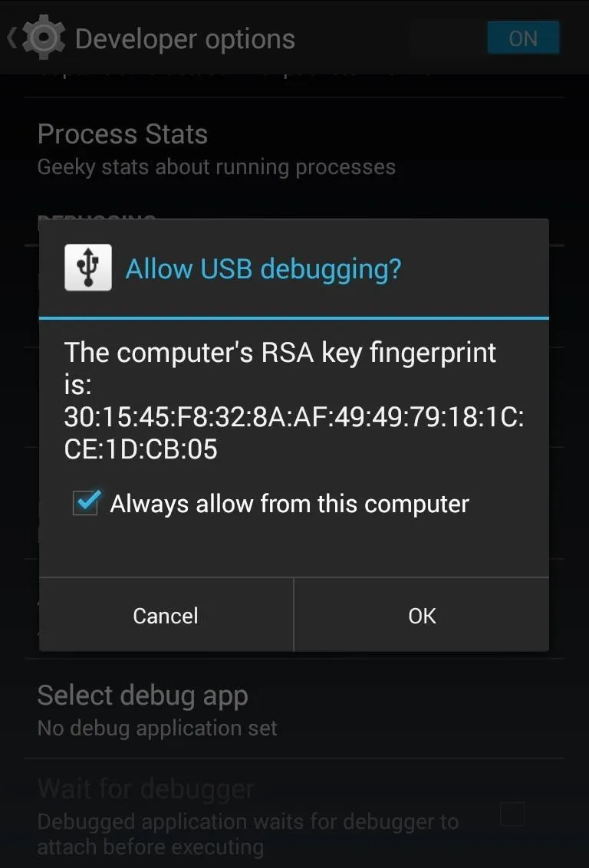This screenshot has height=868, width=589.
Task: Click the USB symbol icon in dialog
Action: tap(87, 268)
